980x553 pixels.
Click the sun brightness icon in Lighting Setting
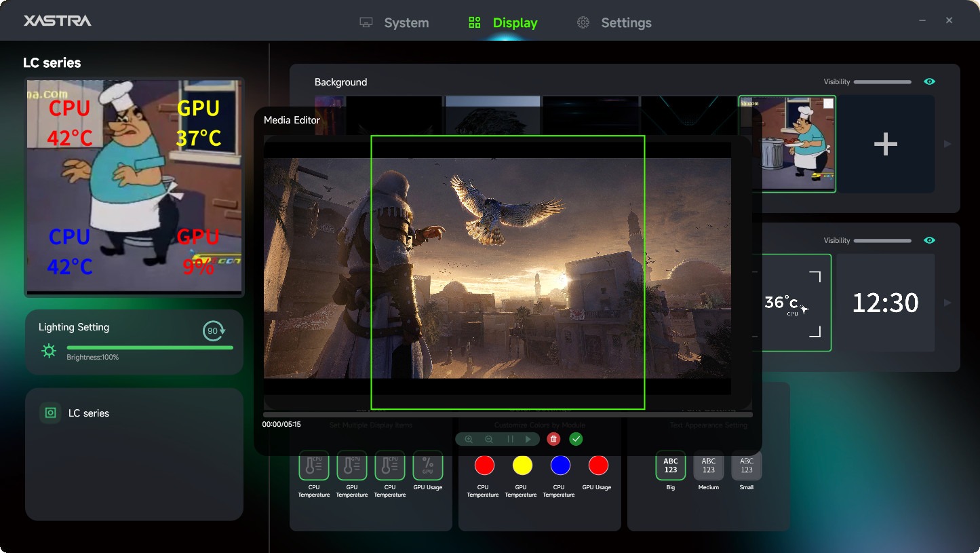pyautogui.click(x=49, y=351)
